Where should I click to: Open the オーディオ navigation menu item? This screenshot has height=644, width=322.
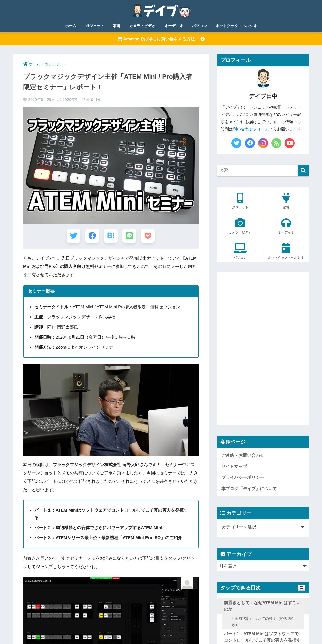[174, 26]
